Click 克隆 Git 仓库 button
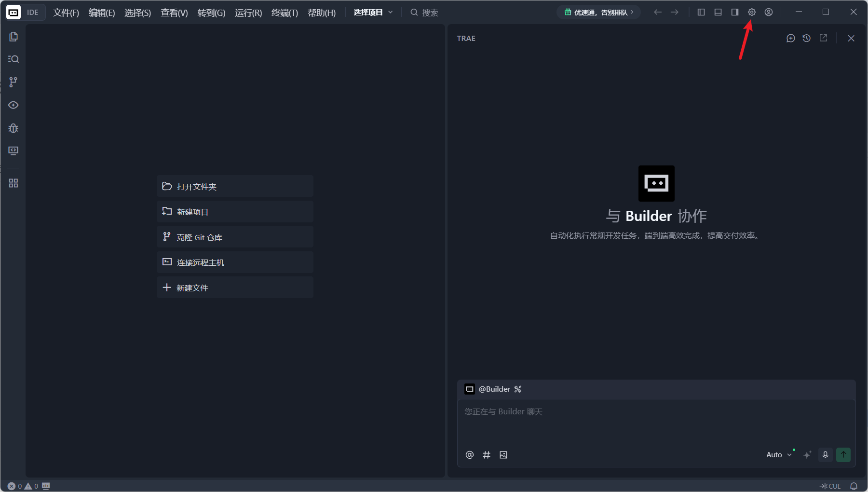 click(235, 237)
